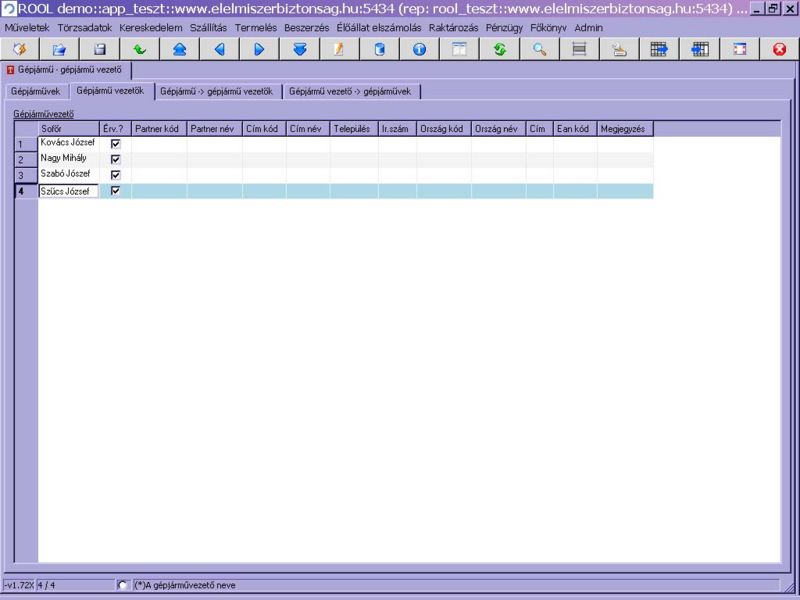Sort by the Partner név column header
The image size is (800, 600).
214,129
